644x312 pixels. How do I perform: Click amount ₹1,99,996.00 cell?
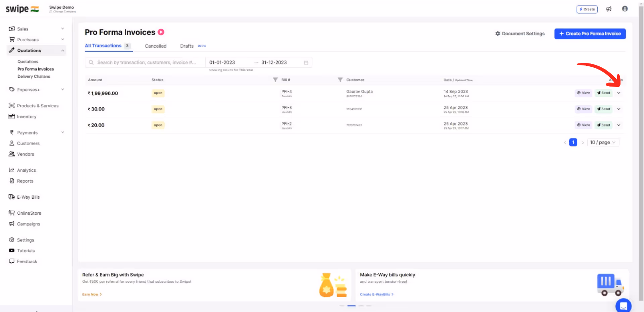coord(103,93)
